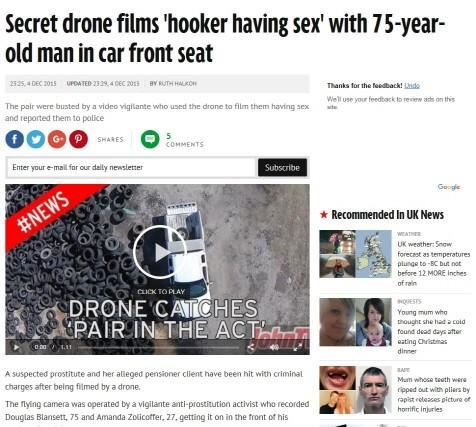Start video with small play button

[x=16, y=347]
